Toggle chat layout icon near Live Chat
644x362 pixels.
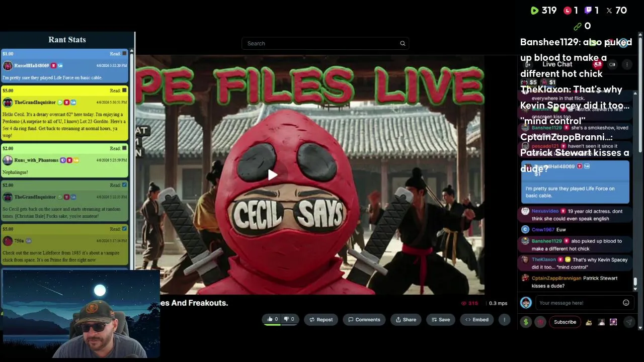612,64
